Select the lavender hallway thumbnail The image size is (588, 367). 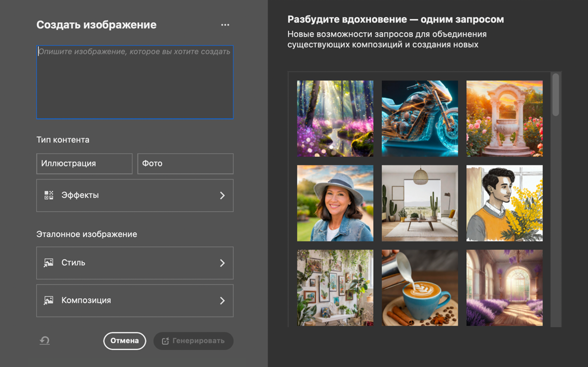504,288
